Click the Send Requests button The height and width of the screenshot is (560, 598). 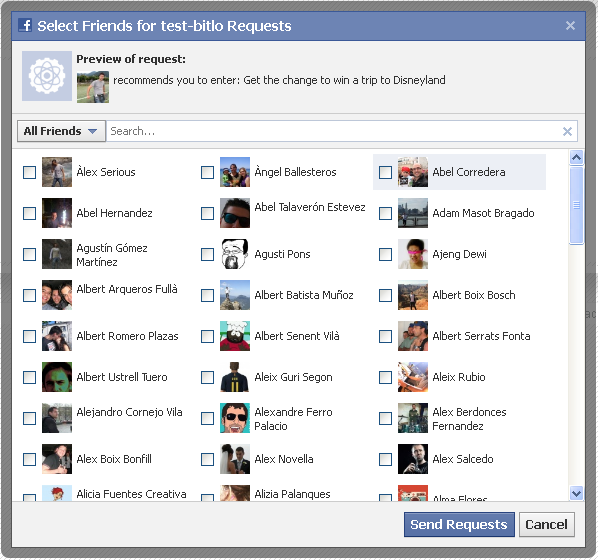click(459, 525)
